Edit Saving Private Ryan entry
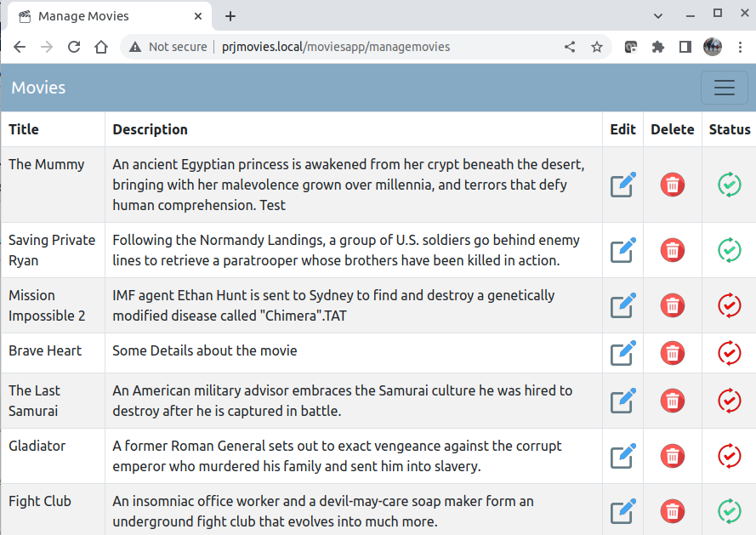This screenshot has width=756, height=535. (x=623, y=250)
